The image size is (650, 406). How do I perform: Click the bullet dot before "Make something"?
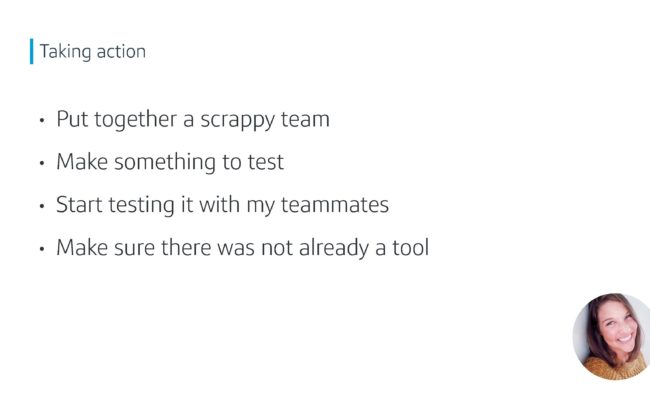point(41,163)
